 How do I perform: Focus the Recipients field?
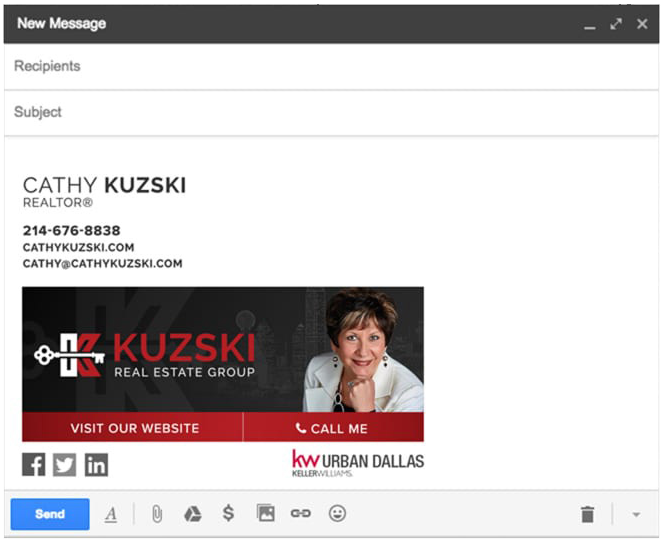[330, 66]
